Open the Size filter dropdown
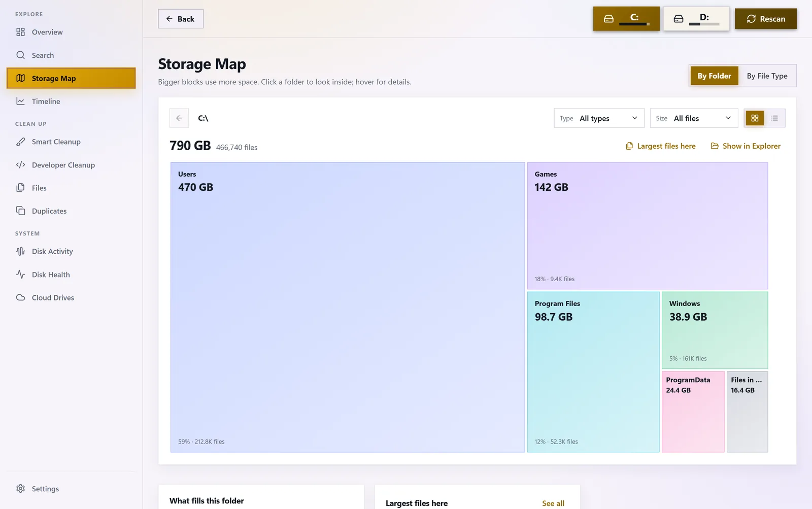The height and width of the screenshot is (509, 812). [694, 118]
